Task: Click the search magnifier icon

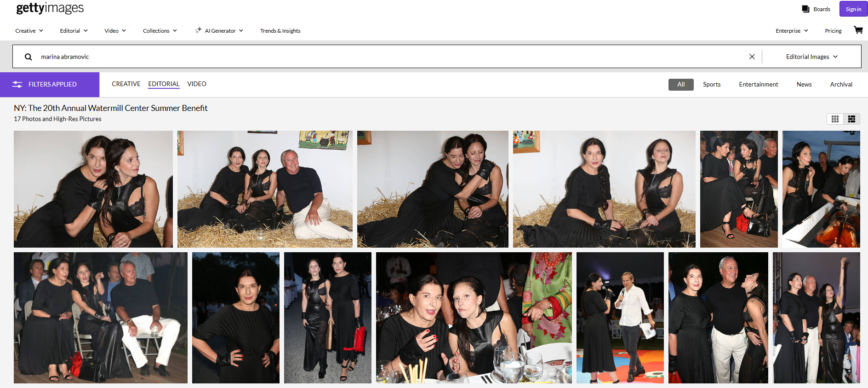Action: click(29, 57)
